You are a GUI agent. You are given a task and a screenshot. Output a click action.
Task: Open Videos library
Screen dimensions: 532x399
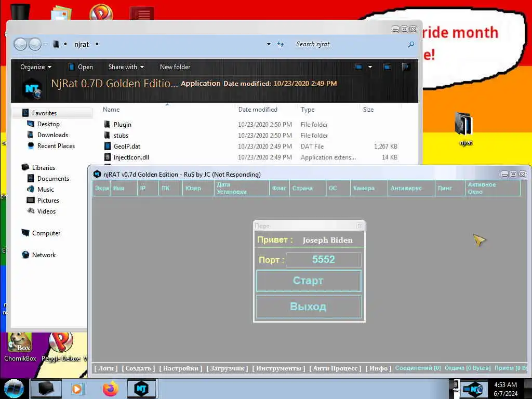(46, 211)
